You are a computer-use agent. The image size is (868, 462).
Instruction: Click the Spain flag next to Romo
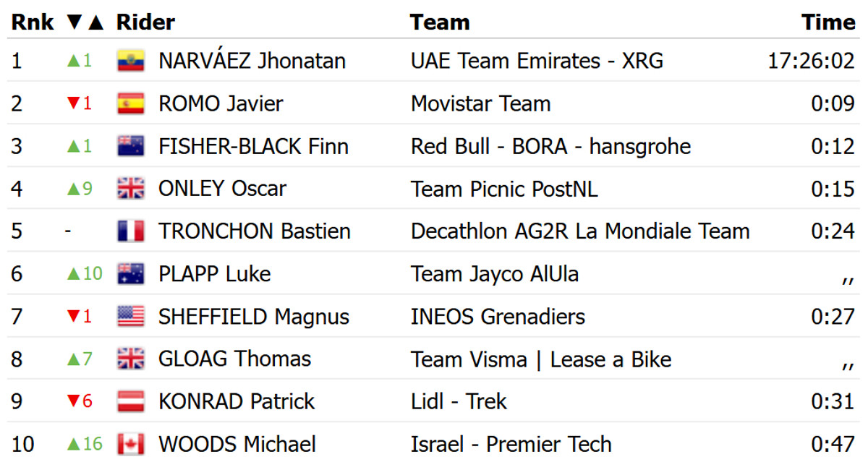(131, 103)
